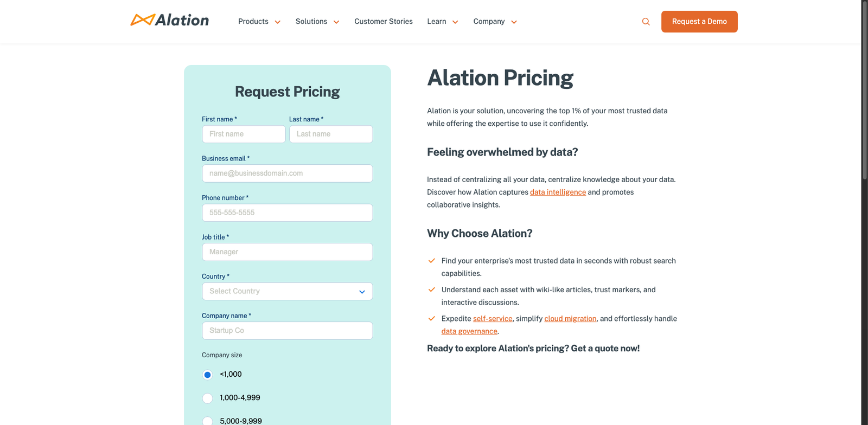Viewport: 868px width, 425px height.
Task: Click the Alation logo icon
Action: pyautogui.click(x=142, y=20)
